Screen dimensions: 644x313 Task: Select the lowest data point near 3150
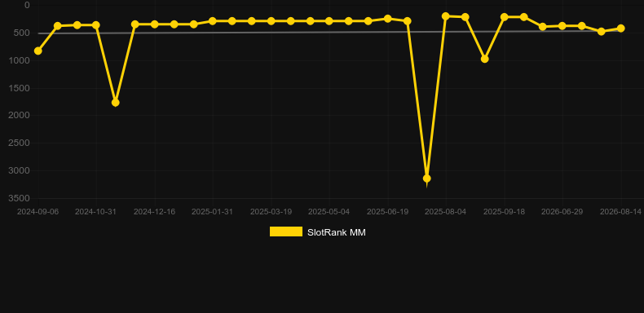[426, 179]
